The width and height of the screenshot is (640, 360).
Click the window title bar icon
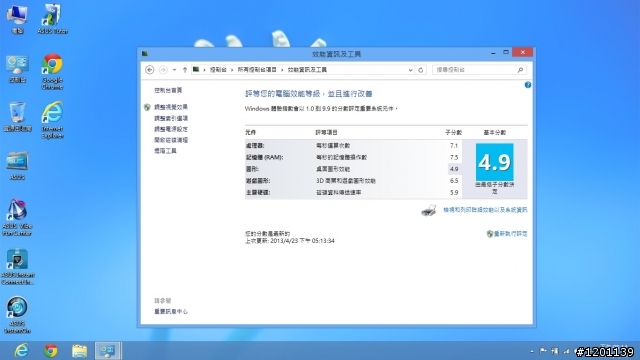[x=144, y=53]
